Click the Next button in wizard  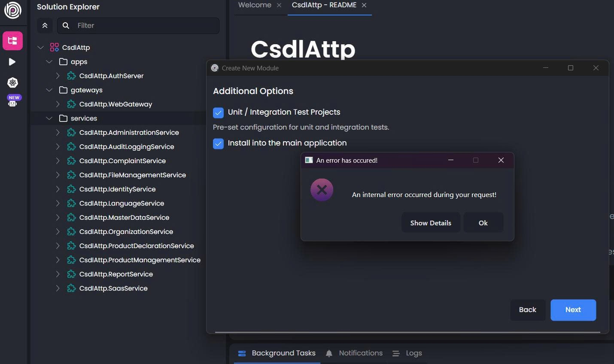point(573,310)
